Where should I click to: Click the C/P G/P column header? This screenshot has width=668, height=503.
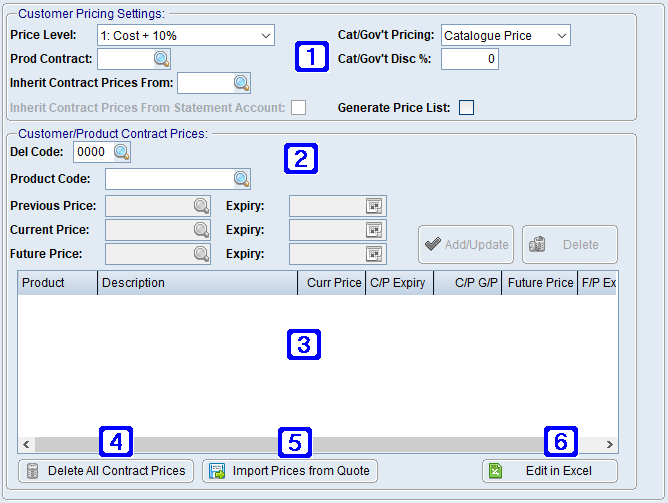[467, 283]
